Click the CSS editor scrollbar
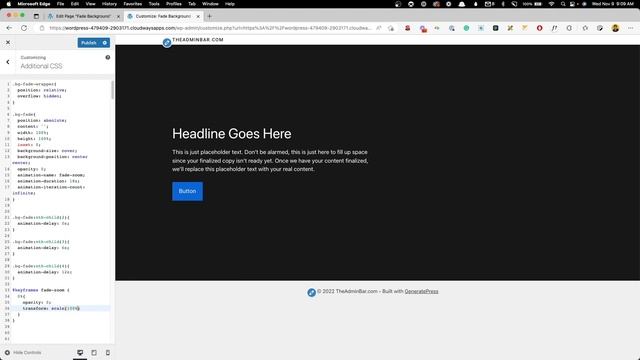 (x=112, y=90)
